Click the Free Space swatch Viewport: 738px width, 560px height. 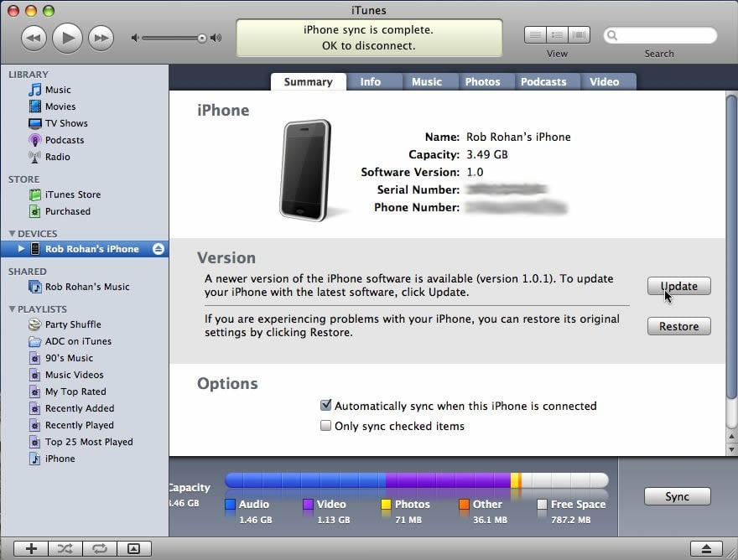tap(543, 505)
